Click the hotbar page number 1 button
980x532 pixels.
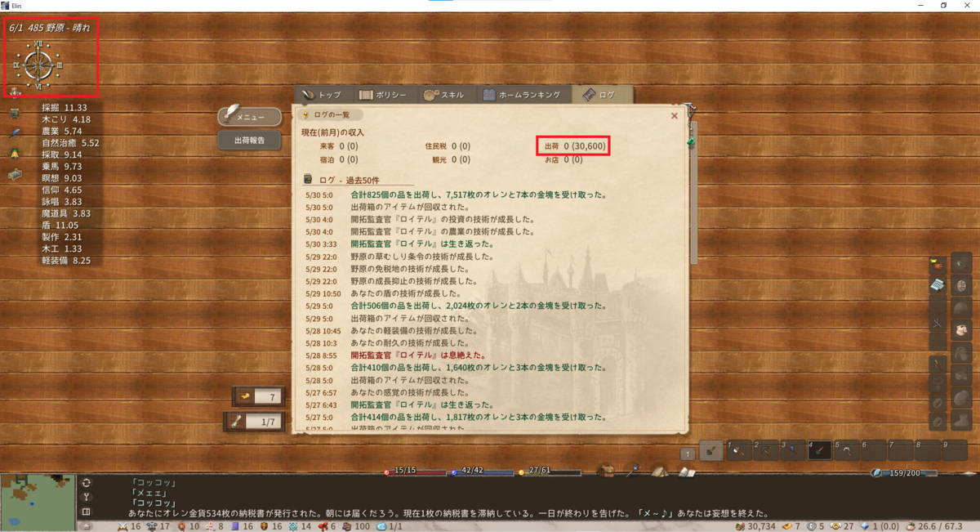click(688, 454)
